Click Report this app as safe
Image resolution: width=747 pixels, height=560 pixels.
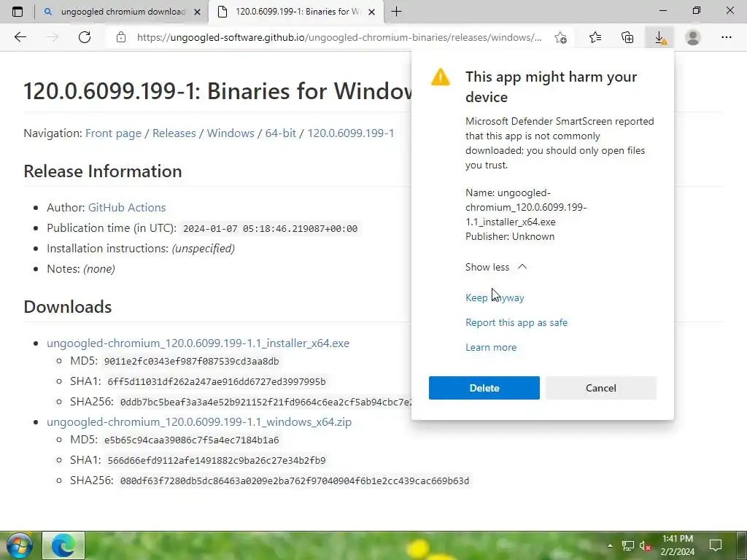coord(516,322)
